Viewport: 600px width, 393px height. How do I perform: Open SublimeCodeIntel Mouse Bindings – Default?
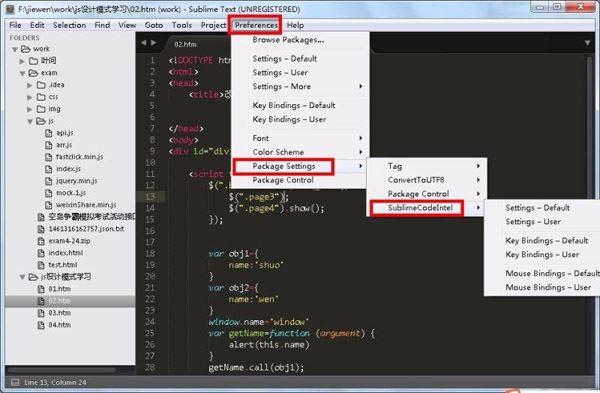pos(543,273)
